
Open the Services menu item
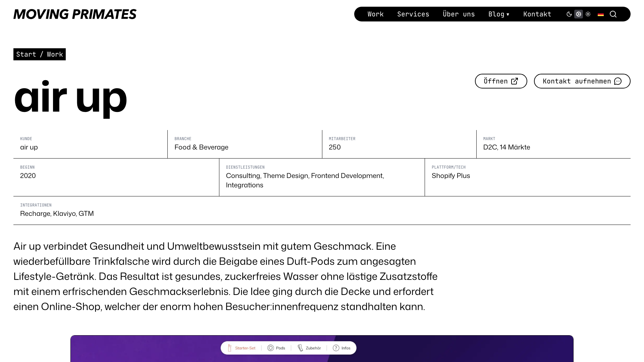413,14
